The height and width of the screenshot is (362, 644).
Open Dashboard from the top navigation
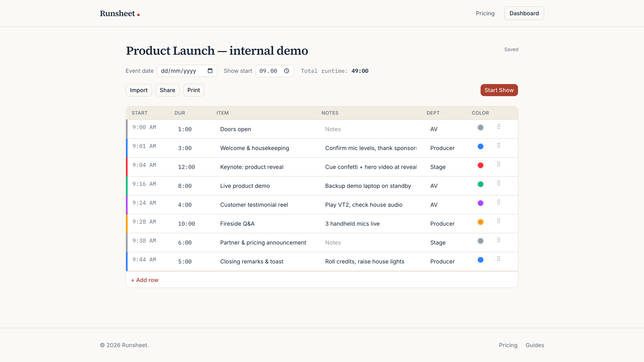pyautogui.click(x=524, y=13)
